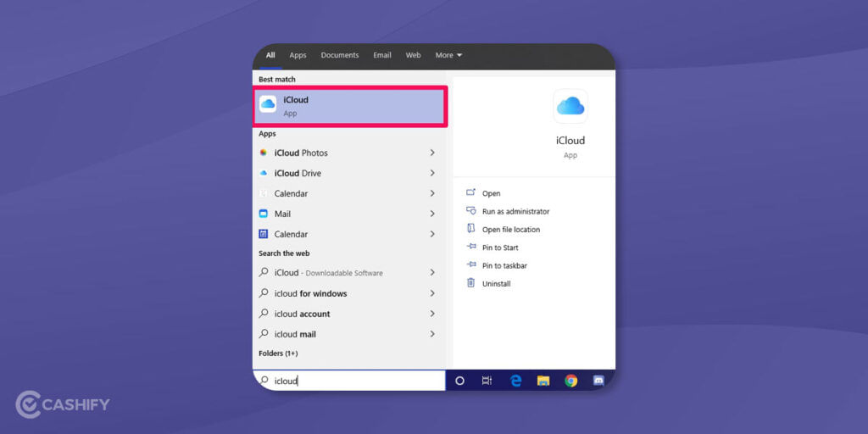This screenshot has height=434, width=868.
Task: Click magnifier icon beside icloud for windows
Action: [x=264, y=292]
